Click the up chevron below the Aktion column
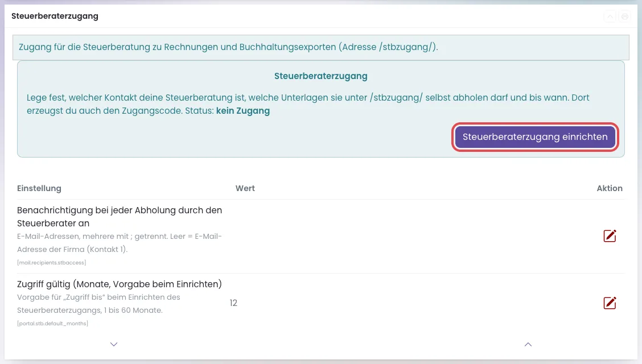The image size is (642, 364). (x=528, y=344)
